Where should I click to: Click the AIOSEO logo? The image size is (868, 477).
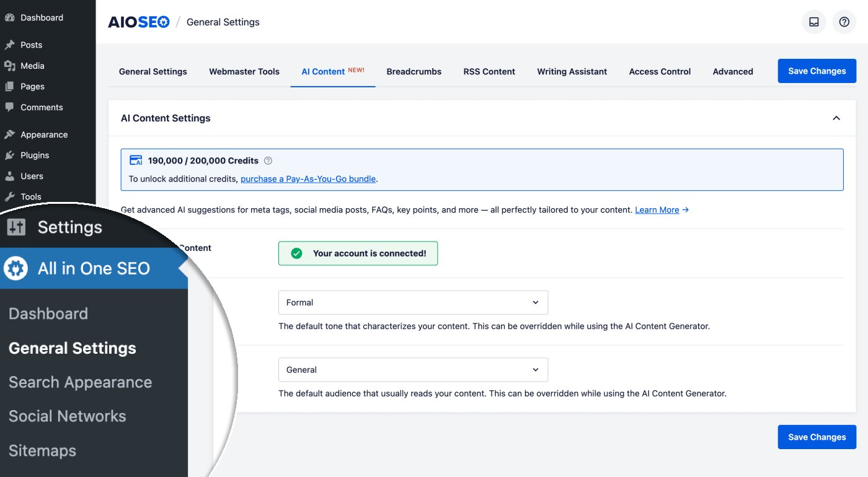point(139,22)
